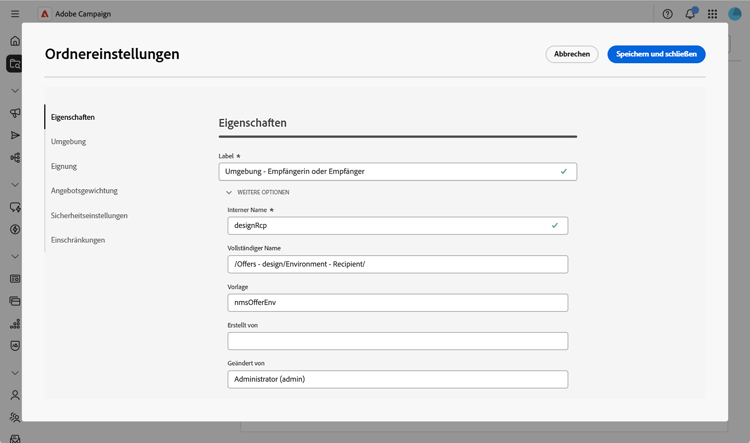Click the calendar-style sidebar icon

point(15,279)
